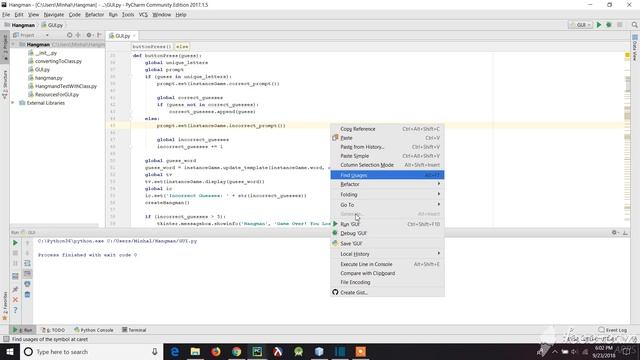640x360 pixels.
Task: Expand Refactor submenu in context menu
Action: click(x=387, y=184)
